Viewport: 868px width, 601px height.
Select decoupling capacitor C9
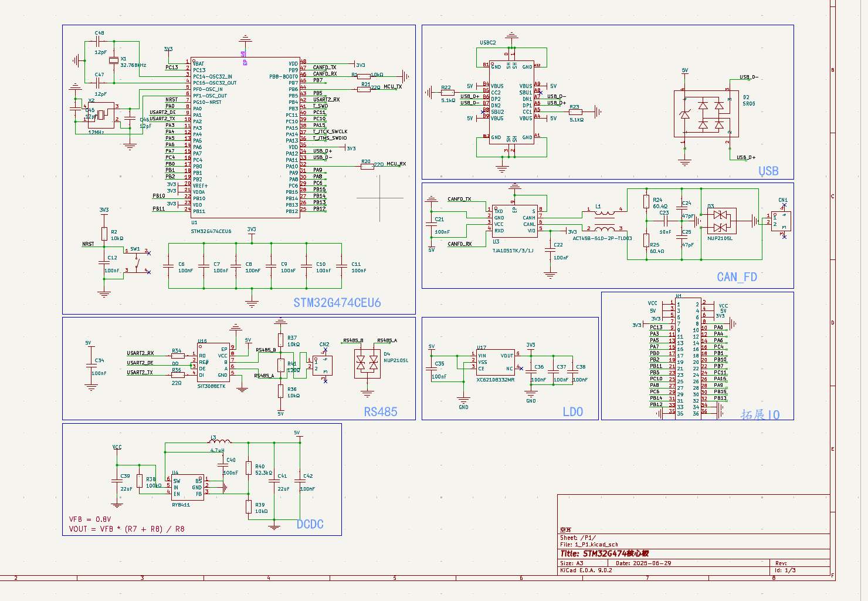tap(271, 266)
